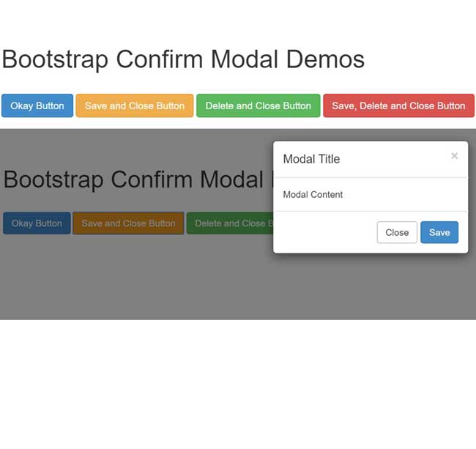The width and height of the screenshot is (476, 449).
Task: Click the dimmed Save and Close Button
Action: click(x=128, y=223)
